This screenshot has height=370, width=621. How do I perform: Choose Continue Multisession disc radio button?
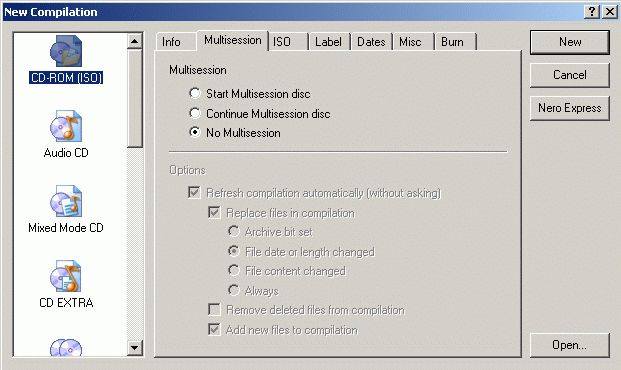pyautogui.click(x=194, y=113)
